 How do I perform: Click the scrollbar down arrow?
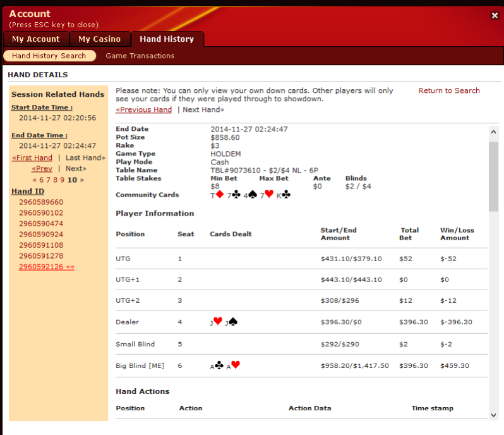(493, 415)
